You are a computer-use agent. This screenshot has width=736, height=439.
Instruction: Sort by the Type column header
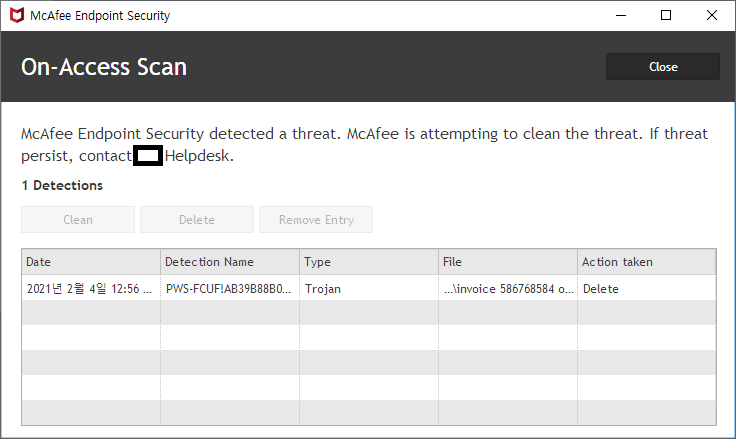(369, 262)
